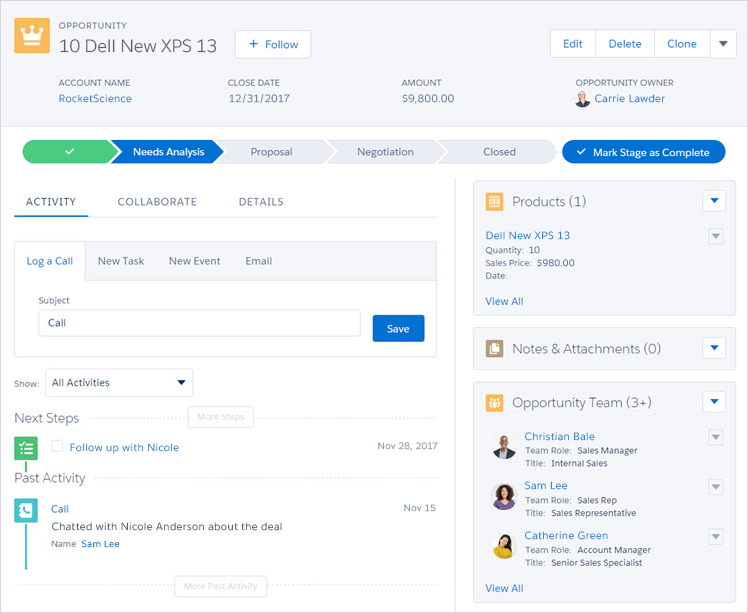Open the Products panel dropdown menu
Image resolution: width=748 pixels, height=613 pixels.
(x=714, y=201)
